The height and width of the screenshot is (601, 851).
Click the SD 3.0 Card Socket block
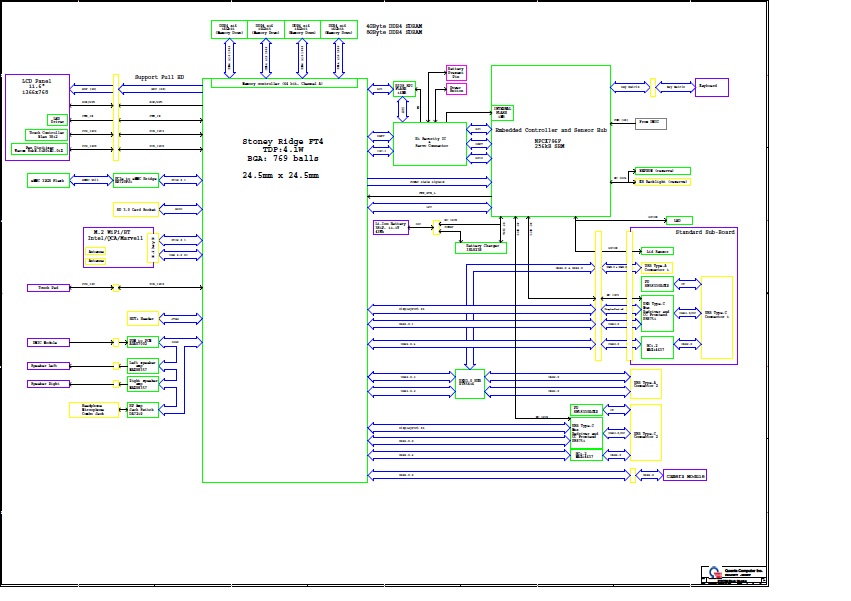(x=135, y=209)
